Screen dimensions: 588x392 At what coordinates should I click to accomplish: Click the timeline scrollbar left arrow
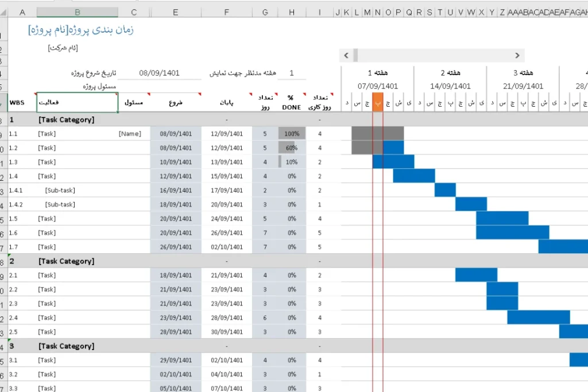coord(346,56)
